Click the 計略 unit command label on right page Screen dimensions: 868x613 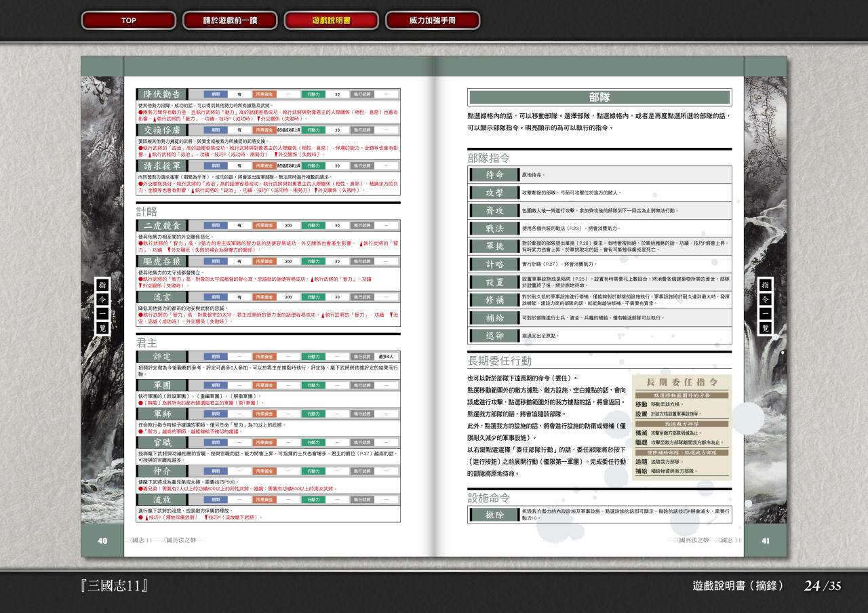494,264
